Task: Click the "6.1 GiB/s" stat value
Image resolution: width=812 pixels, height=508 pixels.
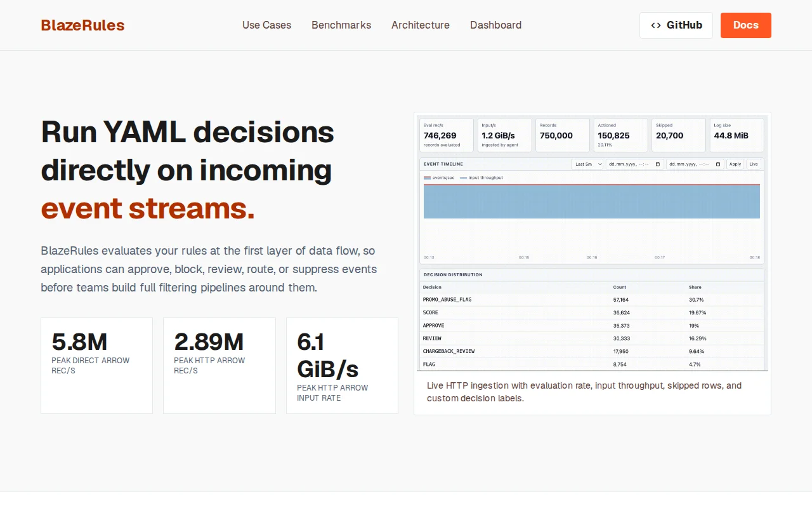Action: (327, 356)
